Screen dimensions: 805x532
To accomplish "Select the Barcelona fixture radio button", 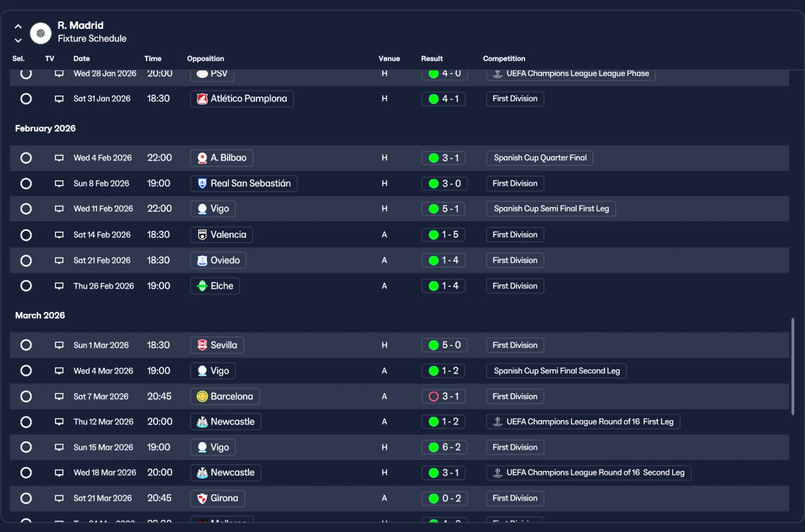I will pyautogui.click(x=26, y=397).
